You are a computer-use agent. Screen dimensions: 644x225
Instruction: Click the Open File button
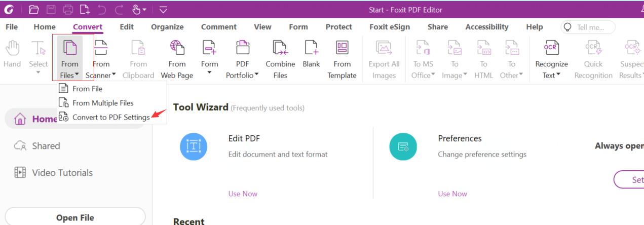pos(75,217)
